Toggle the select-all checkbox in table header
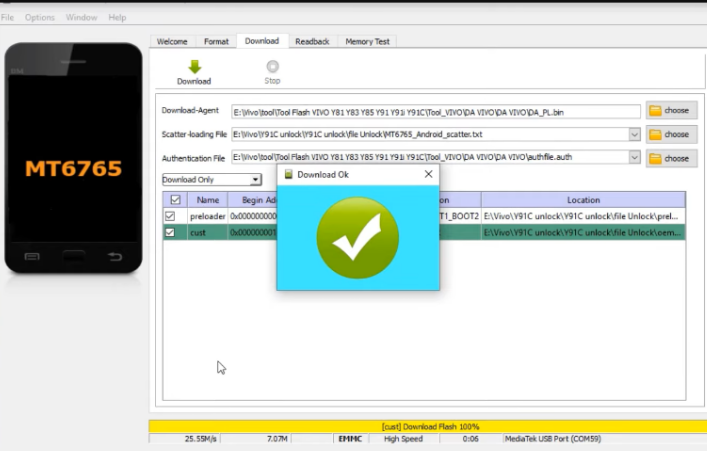The image size is (707, 451). pos(175,199)
